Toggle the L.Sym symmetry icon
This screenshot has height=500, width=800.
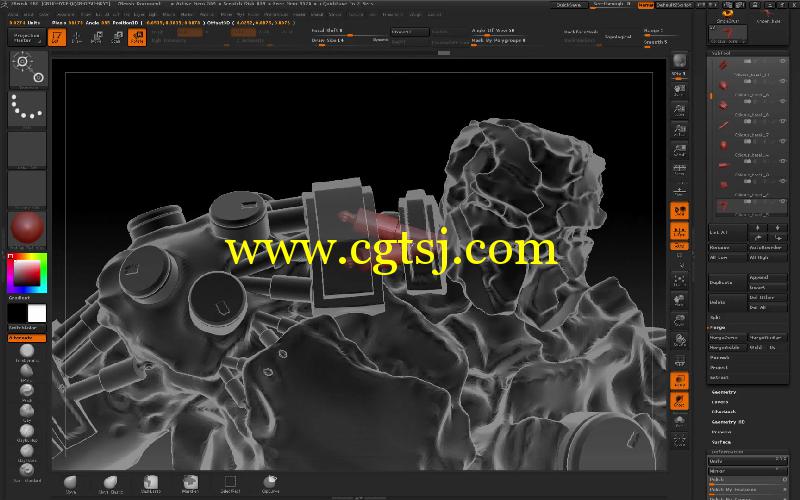pos(679,231)
